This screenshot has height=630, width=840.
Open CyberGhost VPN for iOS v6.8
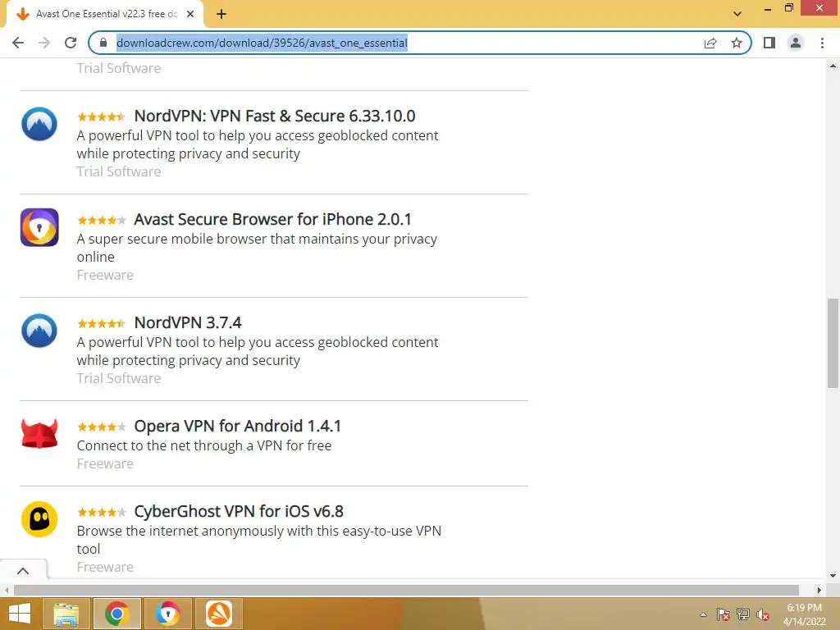[239, 511]
